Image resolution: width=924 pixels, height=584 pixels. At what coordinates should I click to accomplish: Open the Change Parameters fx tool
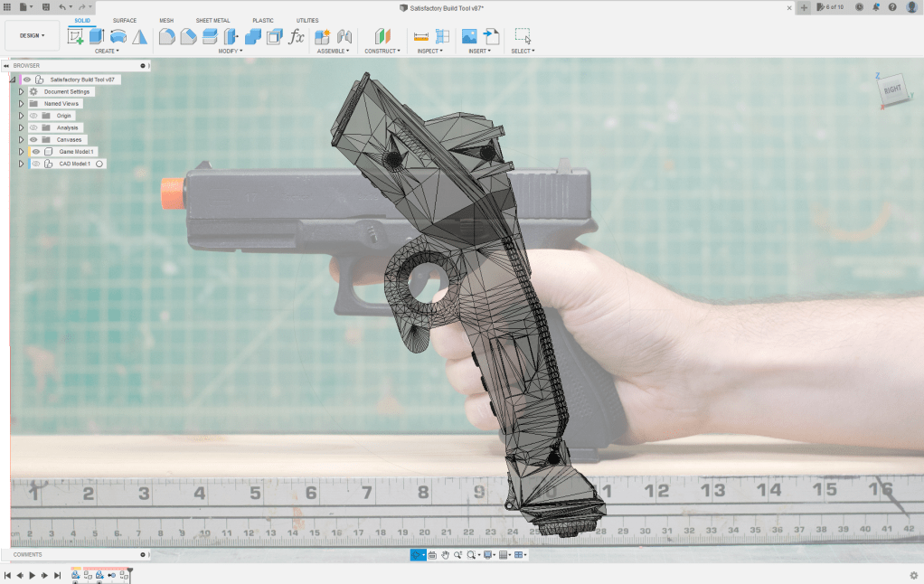point(296,36)
